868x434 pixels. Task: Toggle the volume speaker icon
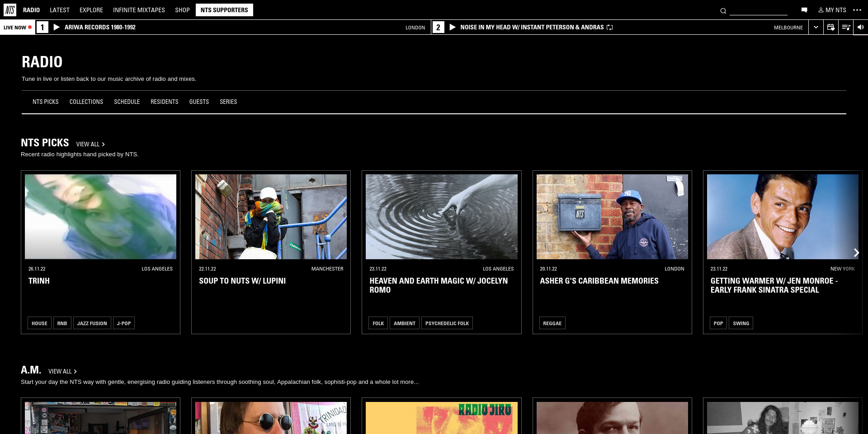coord(860,27)
